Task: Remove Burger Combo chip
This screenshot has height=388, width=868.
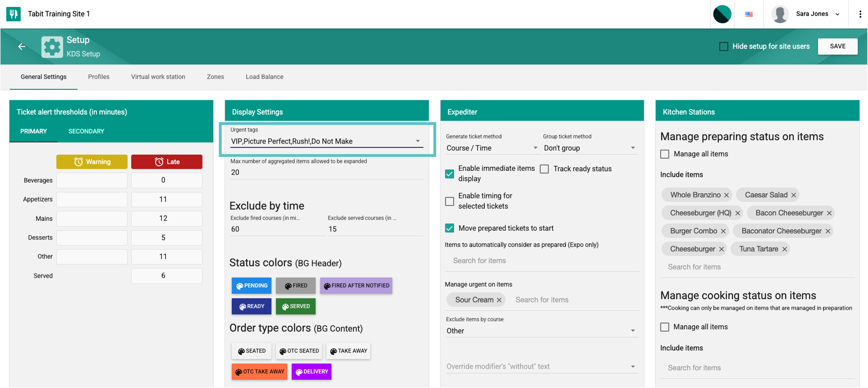Action: point(723,231)
